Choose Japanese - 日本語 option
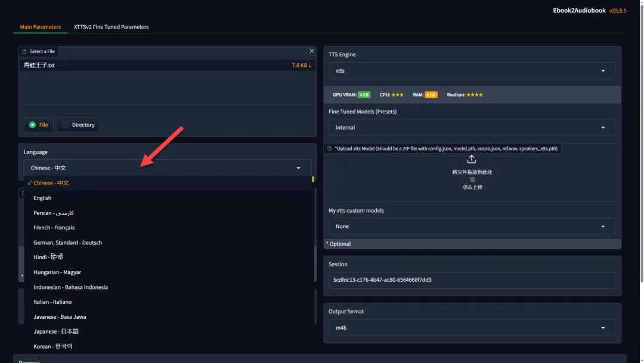The height and width of the screenshot is (363, 644). click(x=168, y=331)
